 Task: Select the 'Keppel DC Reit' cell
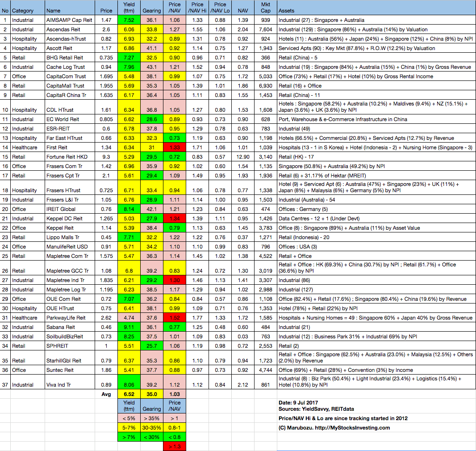[x=70, y=219]
